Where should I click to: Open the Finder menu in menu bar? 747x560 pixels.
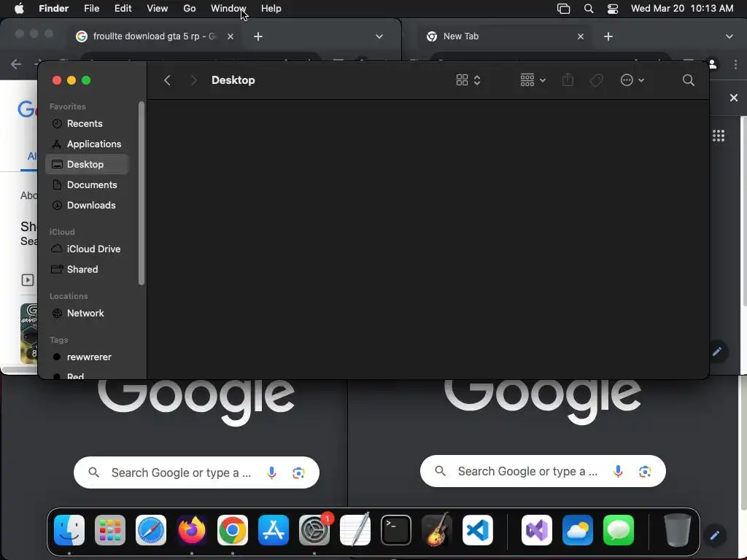click(53, 9)
